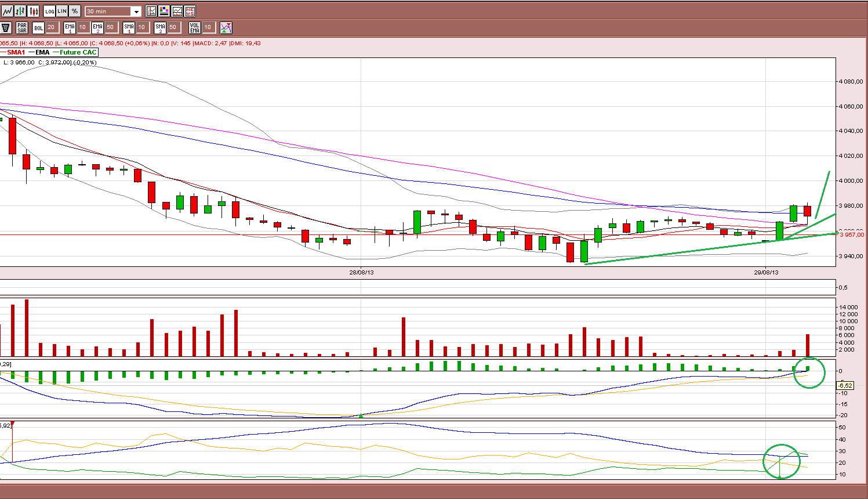The image size is (868, 499).
Task: Click the -6,52 MACD value label
Action: click(845, 385)
